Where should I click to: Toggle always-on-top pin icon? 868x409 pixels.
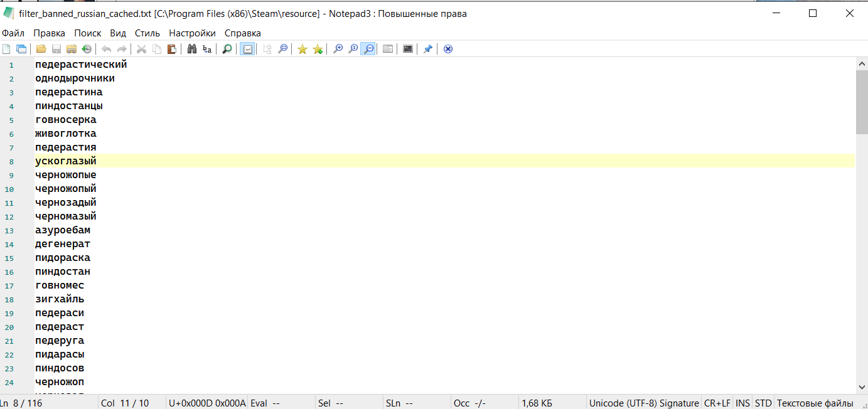pyautogui.click(x=428, y=49)
